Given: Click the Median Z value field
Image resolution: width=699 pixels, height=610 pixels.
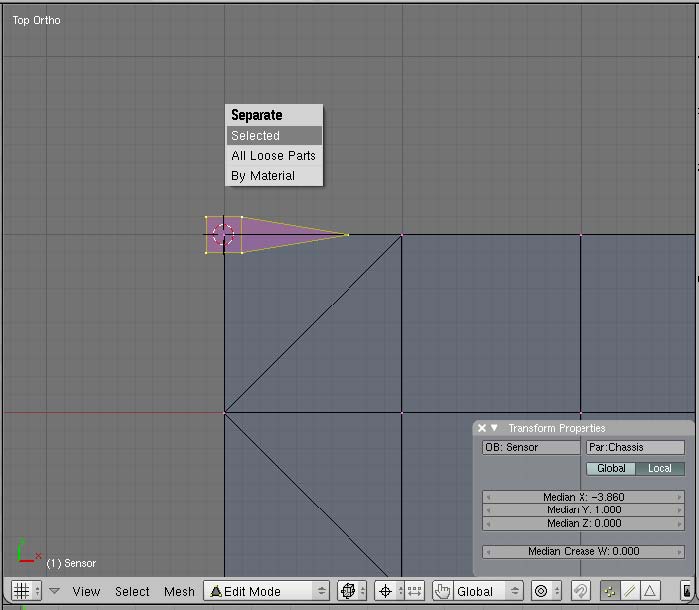Looking at the screenshot, I should tap(583, 523).
